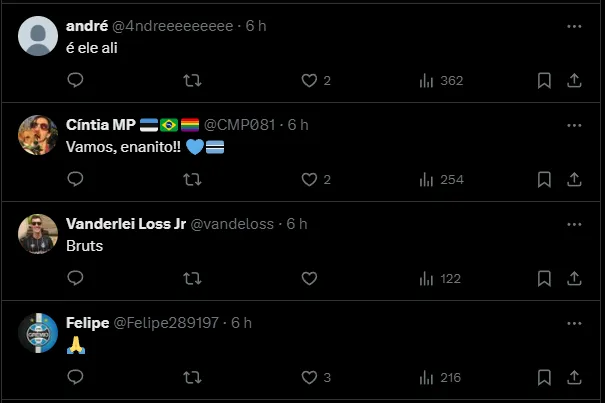Share Felipe's tweet
This screenshot has height=403, width=605.
coord(574,377)
